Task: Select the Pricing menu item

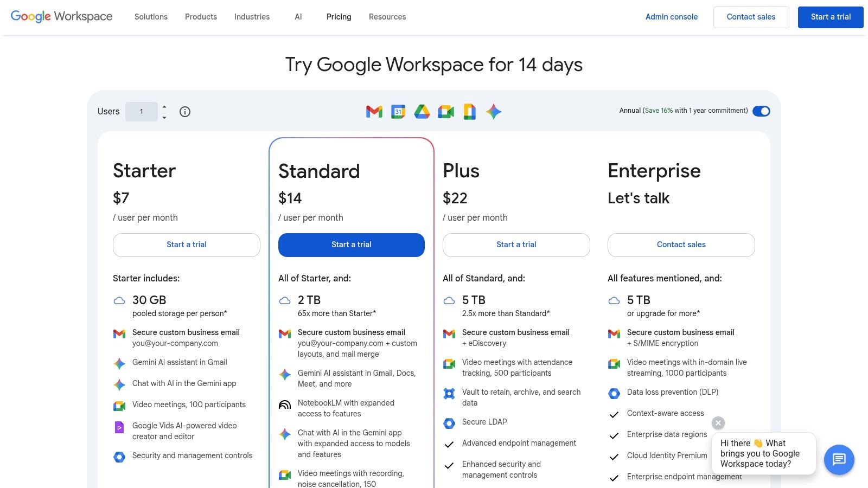Action: point(339,17)
